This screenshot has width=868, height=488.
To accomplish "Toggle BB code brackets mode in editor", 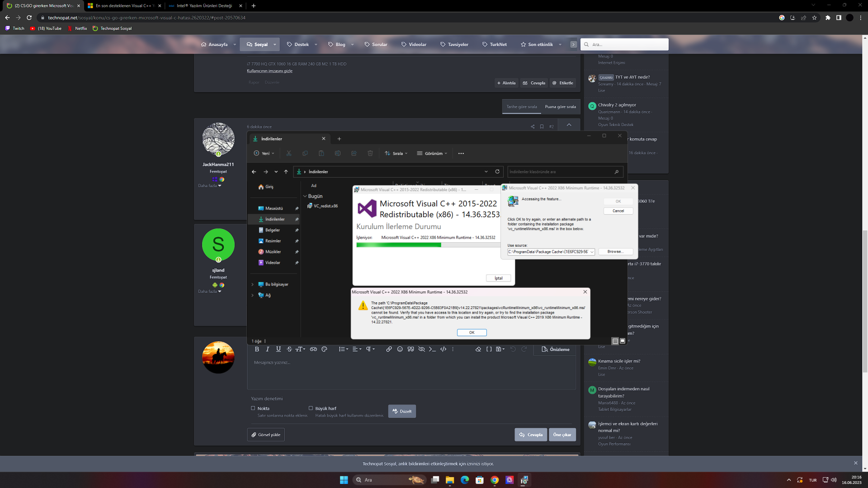I will [x=489, y=349].
